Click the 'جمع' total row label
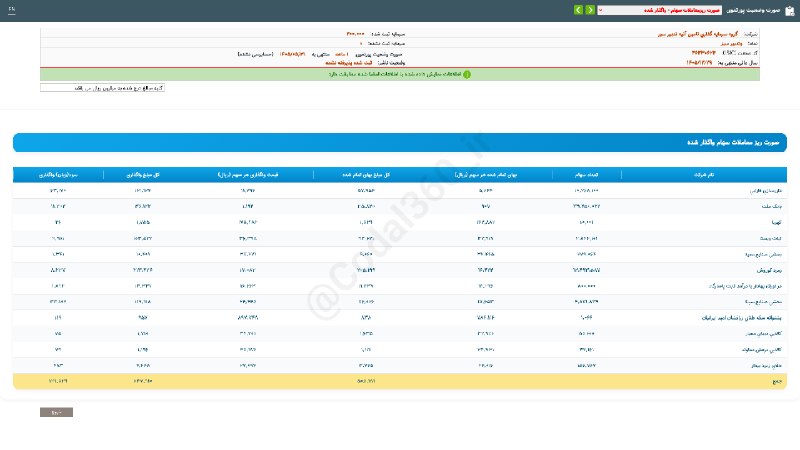This screenshot has height=450, width=800. 777,382
